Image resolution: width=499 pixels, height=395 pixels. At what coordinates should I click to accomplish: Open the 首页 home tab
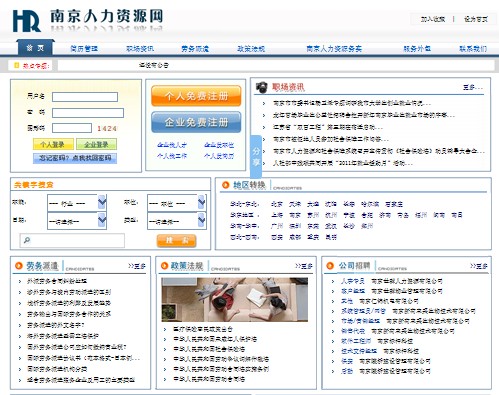pyautogui.click(x=36, y=48)
